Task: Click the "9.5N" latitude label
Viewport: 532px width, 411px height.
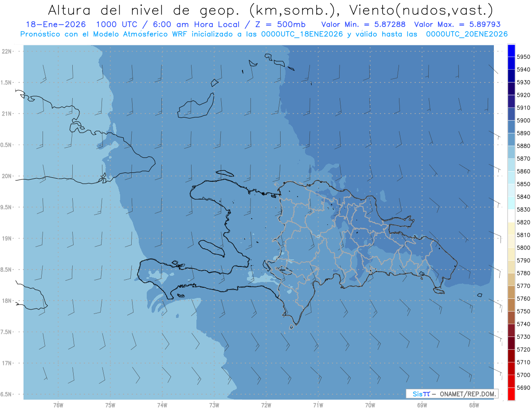Action: 6,207
